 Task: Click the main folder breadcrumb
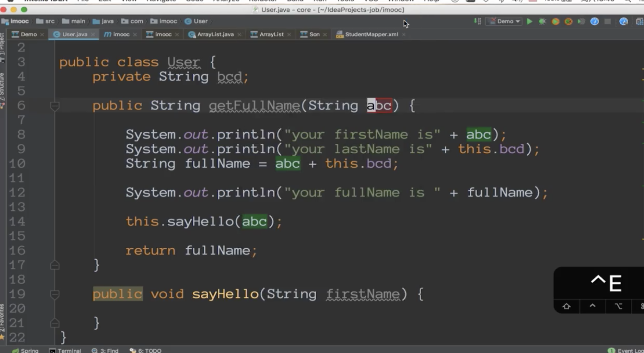click(x=74, y=21)
